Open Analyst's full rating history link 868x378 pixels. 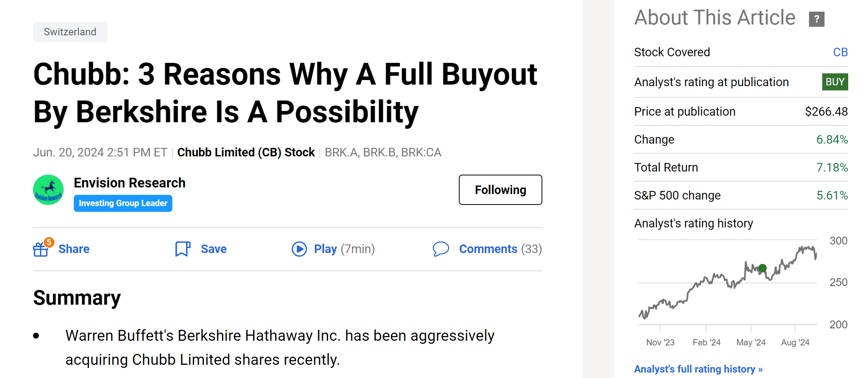697,369
